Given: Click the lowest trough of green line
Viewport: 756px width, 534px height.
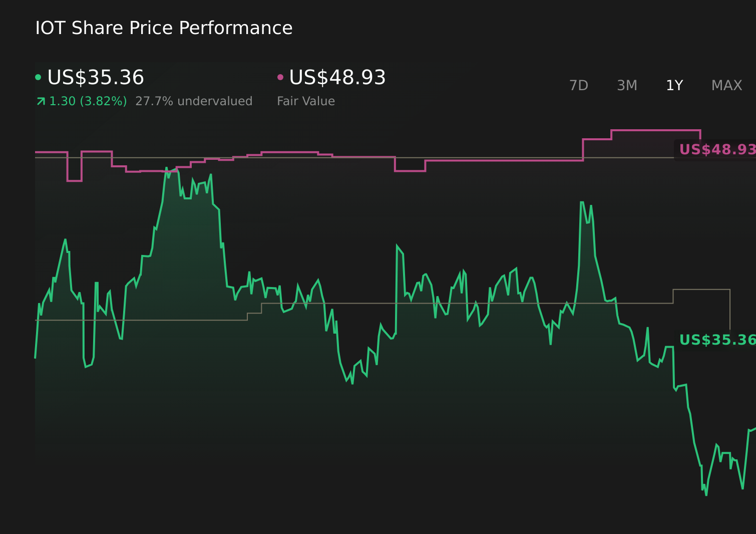Looking at the screenshot, I should click(706, 495).
